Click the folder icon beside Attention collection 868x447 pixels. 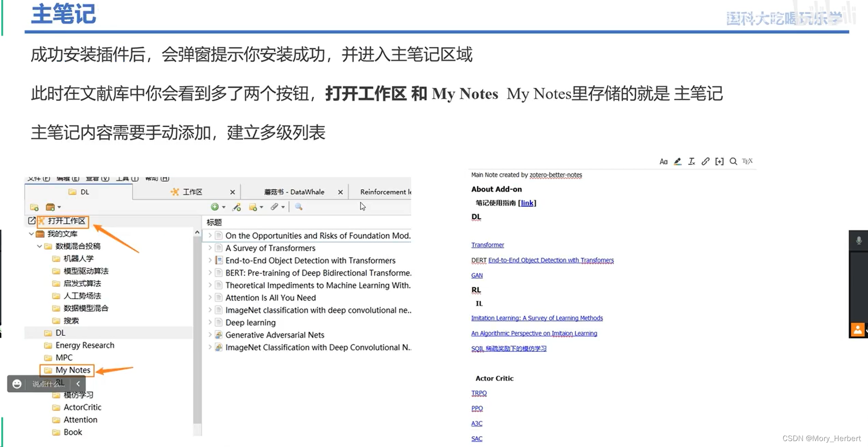56,420
